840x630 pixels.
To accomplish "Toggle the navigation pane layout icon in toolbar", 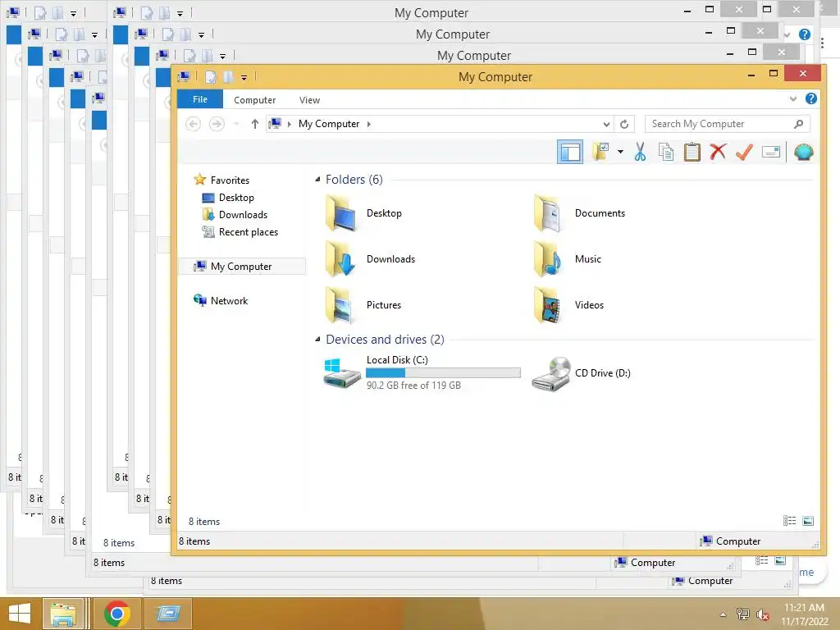I will point(570,152).
